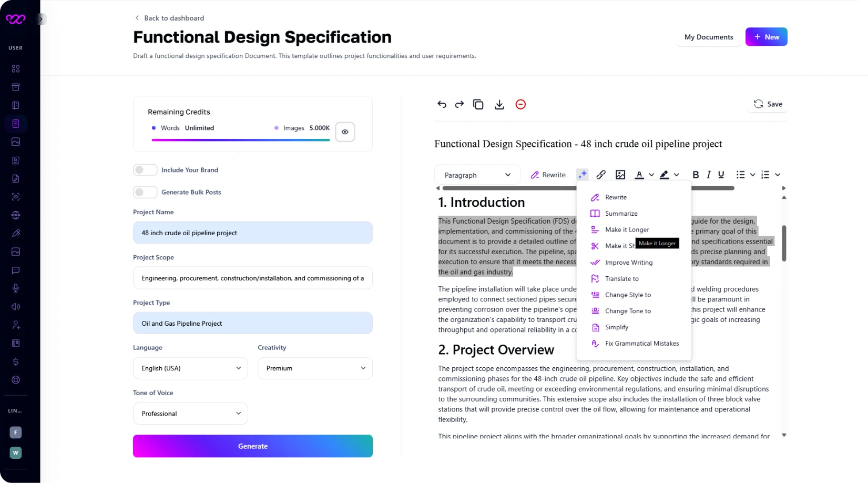This screenshot has width=868, height=483.
Task: Open the eye scan icon in sidebar
Action: pyautogui.click(x=16, y=197)
